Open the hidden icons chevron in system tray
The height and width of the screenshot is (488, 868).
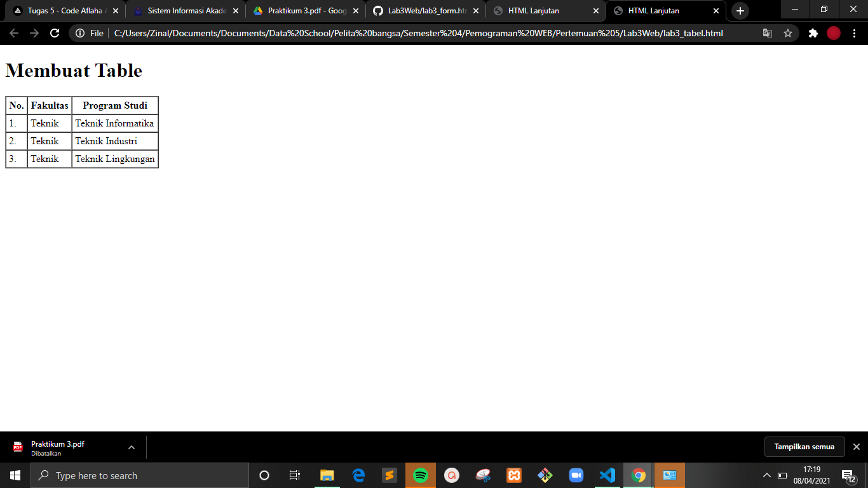pyautogui.click(x=766, y=475)
